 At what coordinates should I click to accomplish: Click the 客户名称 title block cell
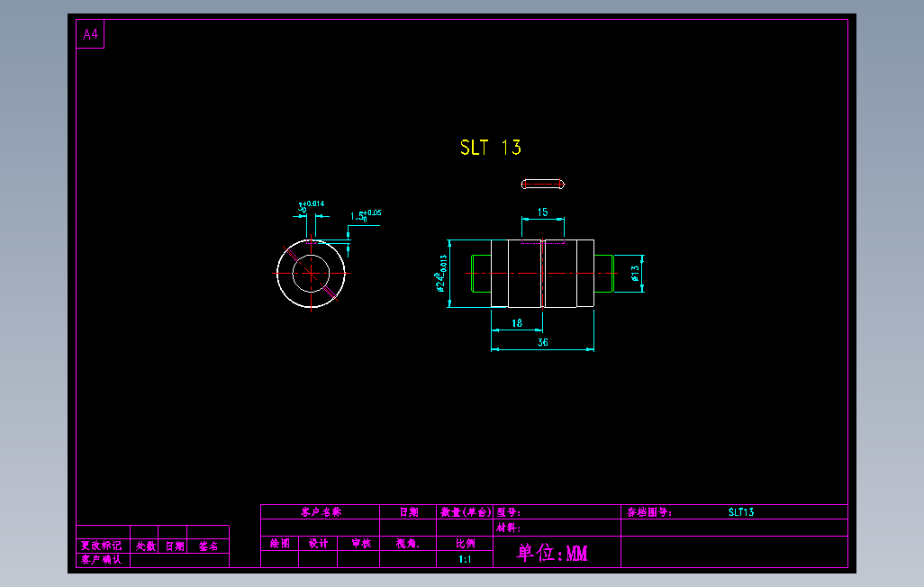pyautogui.click(x=321, y=512)
